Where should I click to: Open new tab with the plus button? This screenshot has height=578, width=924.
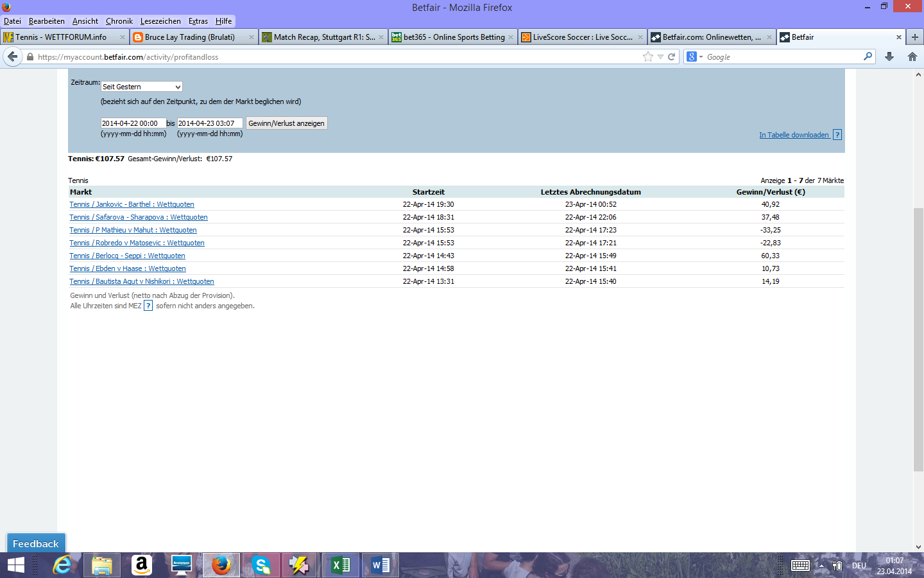(915, 37)
